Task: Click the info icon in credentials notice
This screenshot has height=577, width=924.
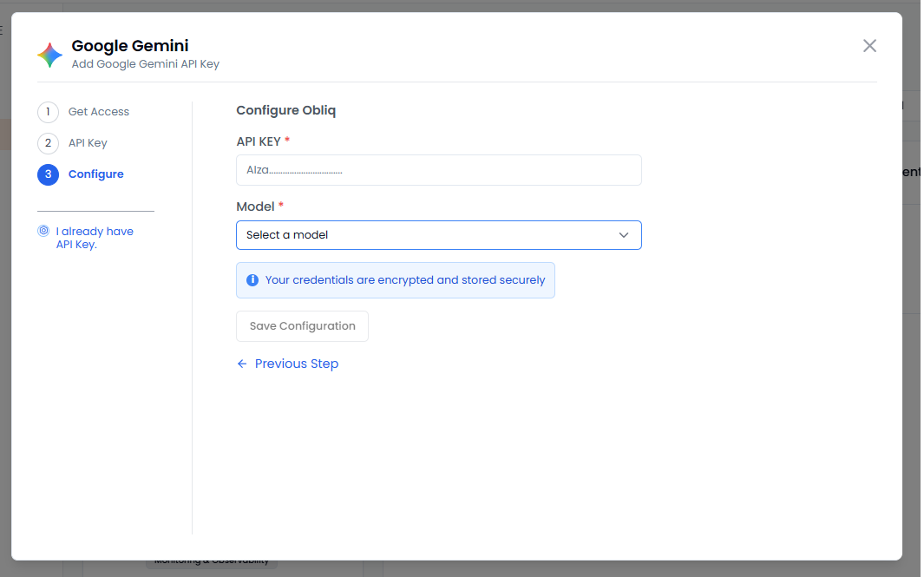Action: 252,280
